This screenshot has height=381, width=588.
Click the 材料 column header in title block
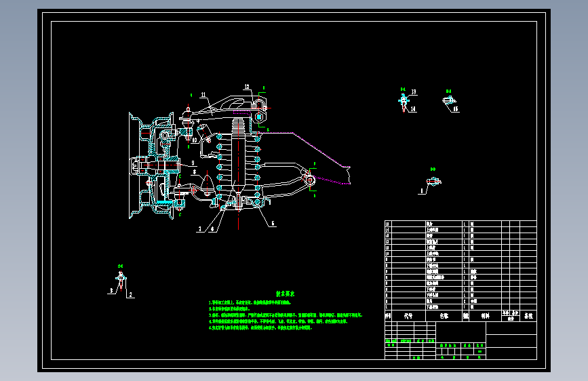click(485, 316)
